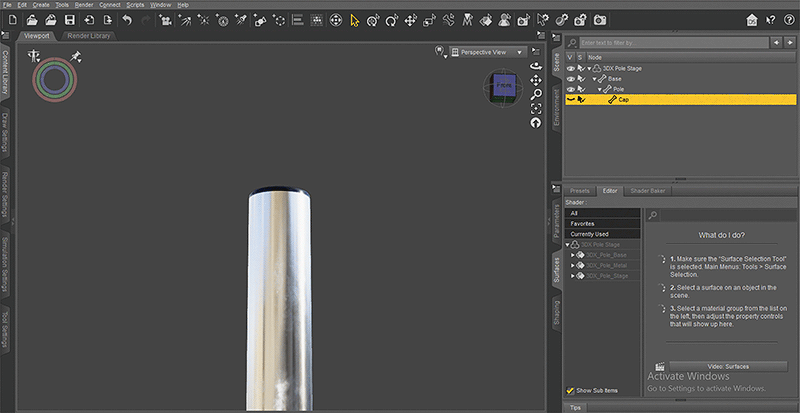
Task: Select the Scale tool
Action: coord(430,20)
